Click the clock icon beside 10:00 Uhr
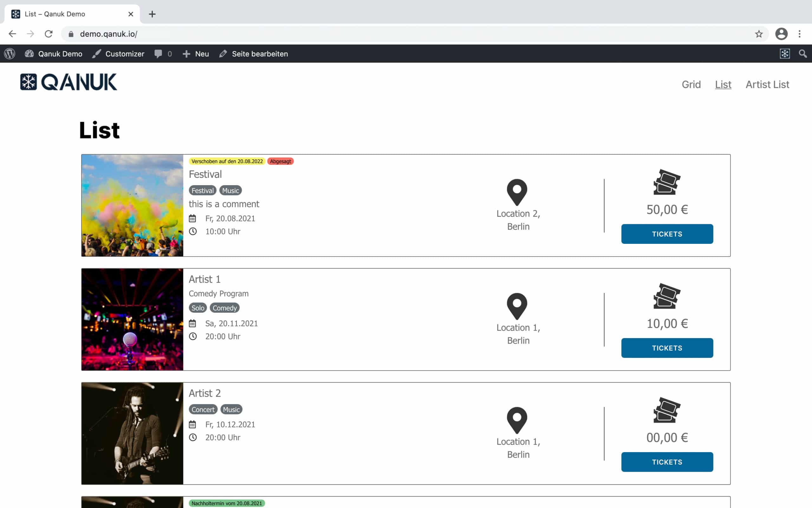 (x=193, y=231)
